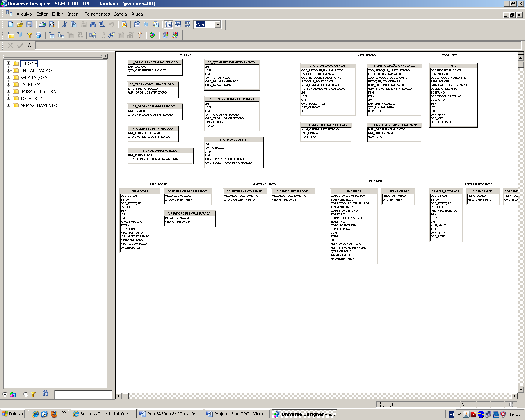
Task: Click the Insert Tables icon
Action: (52, 35)
